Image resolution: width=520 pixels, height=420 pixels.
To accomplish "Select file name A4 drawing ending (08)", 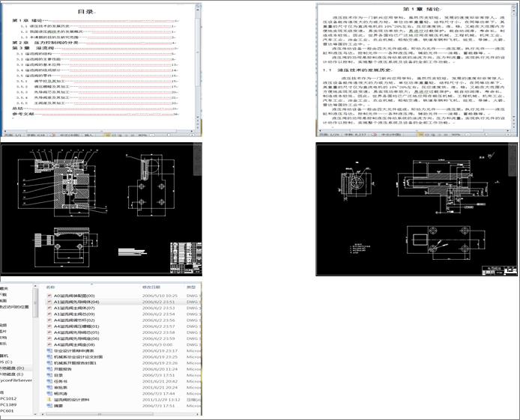I will (x=74, y=344).
